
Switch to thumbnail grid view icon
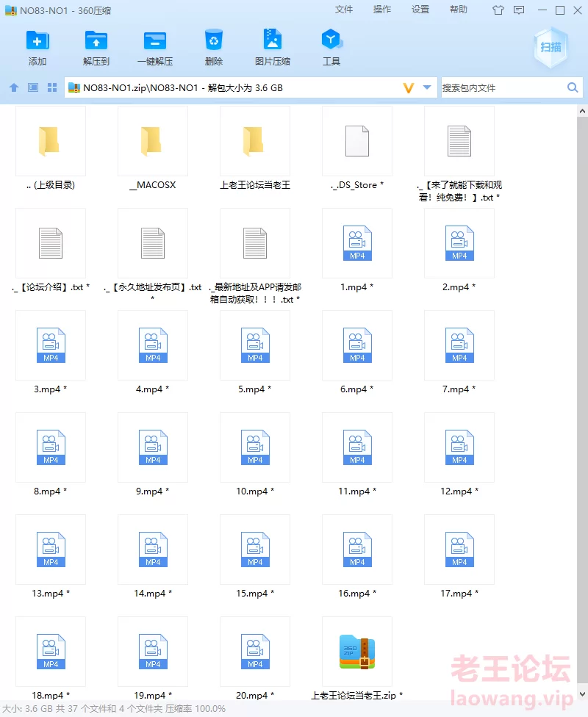coord(52,87)
